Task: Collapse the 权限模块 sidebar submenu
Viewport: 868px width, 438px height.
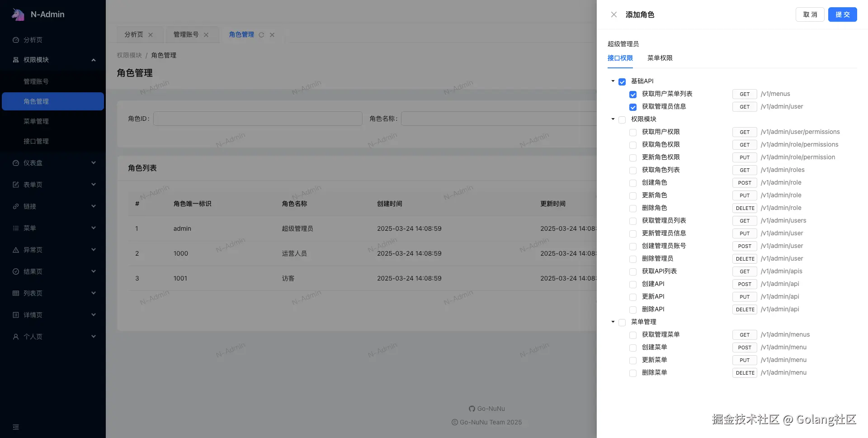Action: coord(94,60)
